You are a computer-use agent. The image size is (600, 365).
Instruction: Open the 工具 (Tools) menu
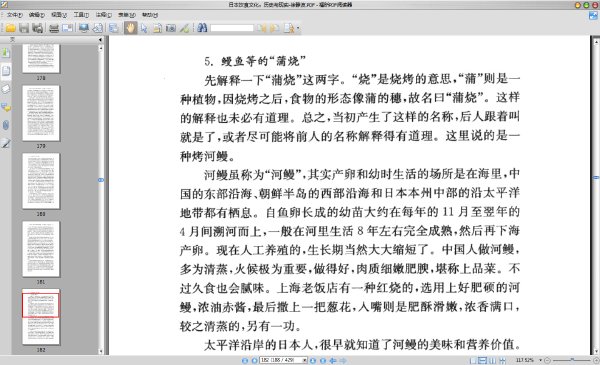81,15
